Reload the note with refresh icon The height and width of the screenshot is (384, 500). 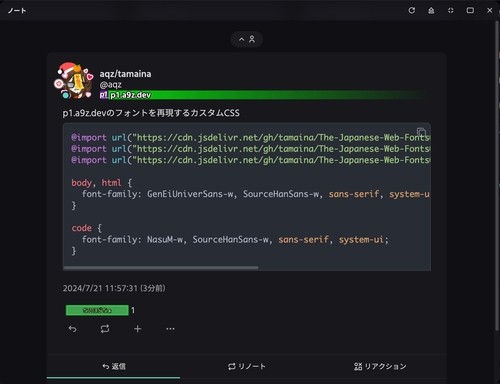tap(412, 10)
